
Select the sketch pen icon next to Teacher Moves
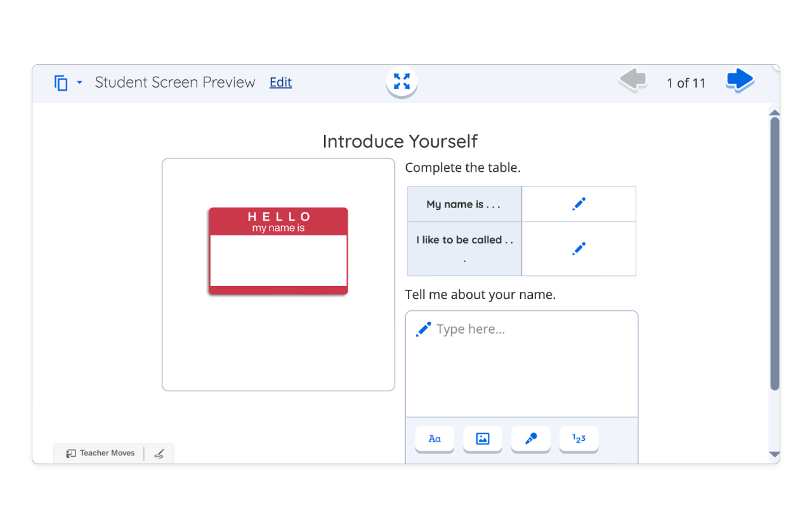point(159,454)
